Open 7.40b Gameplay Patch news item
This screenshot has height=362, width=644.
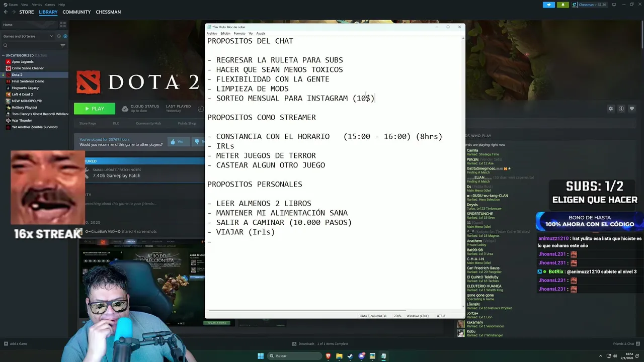[116, 175]
